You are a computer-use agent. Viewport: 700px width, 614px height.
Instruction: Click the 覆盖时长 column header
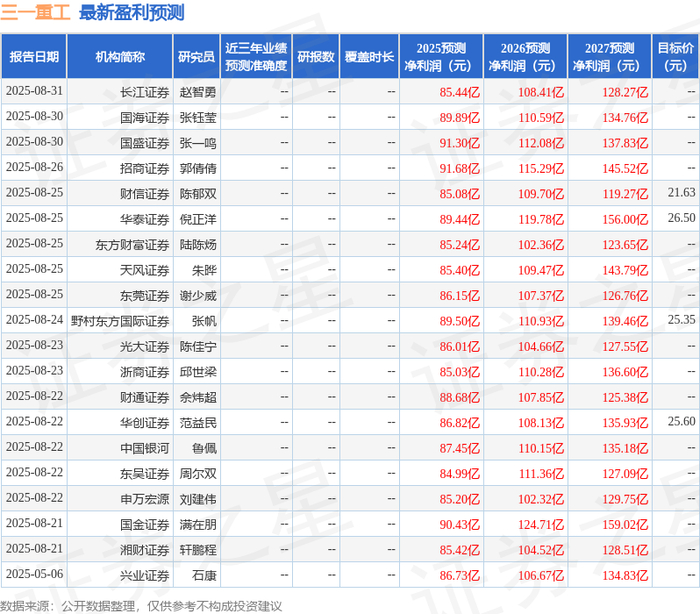tap(369, 57)
